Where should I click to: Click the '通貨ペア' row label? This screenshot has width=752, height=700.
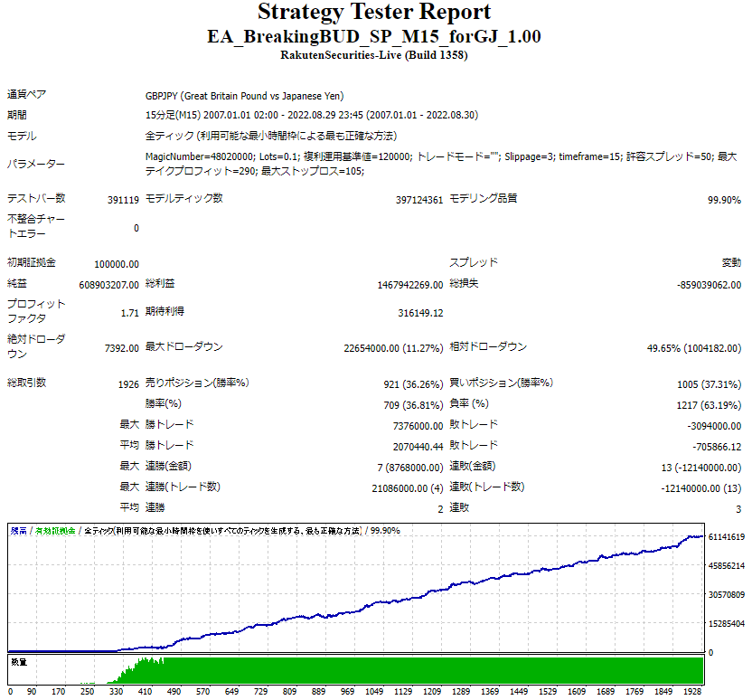click(x=27, y=95)
